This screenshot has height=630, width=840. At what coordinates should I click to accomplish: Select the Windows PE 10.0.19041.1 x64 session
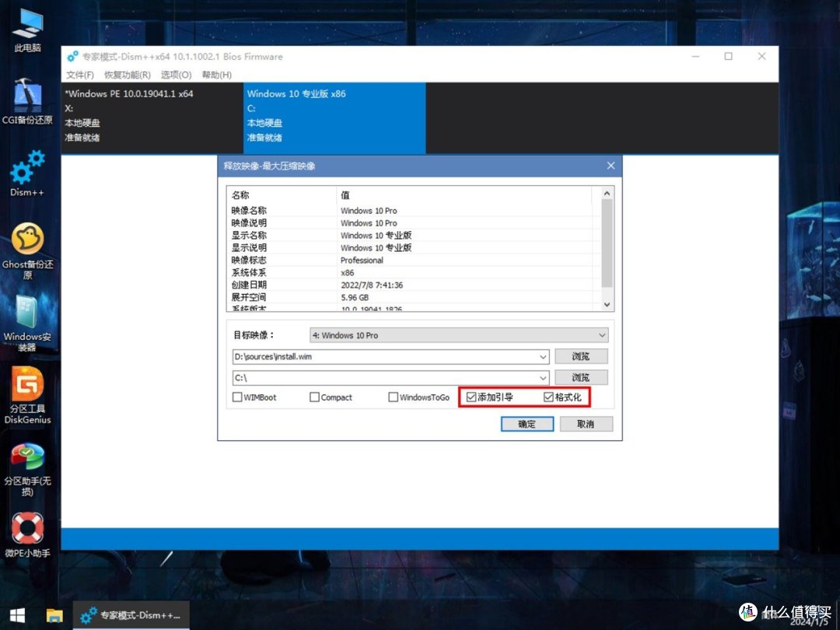pyautogui.click(x=152, y=118)
